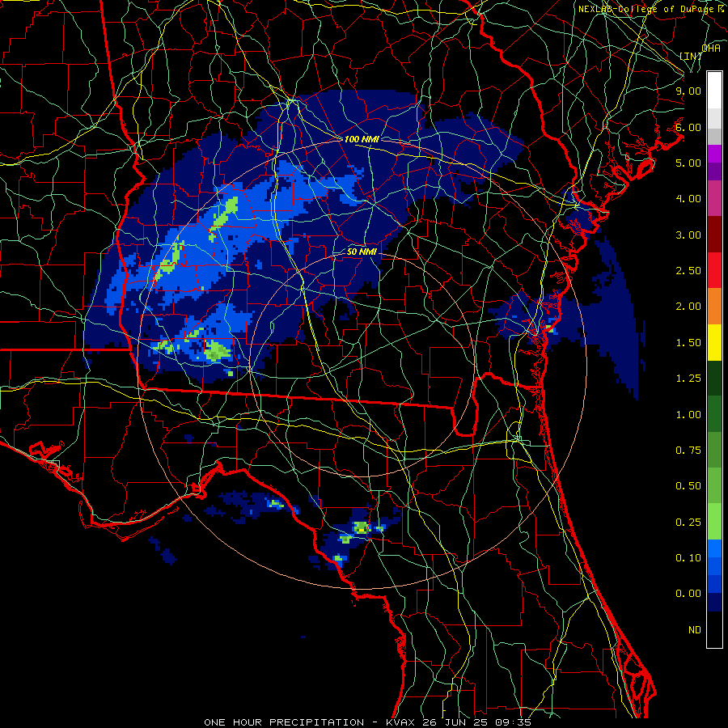Viewport: 728px width, 728px height.
Task: Click the 5.00 legend value
Action: pyautogui.click(x=688, y=163)
